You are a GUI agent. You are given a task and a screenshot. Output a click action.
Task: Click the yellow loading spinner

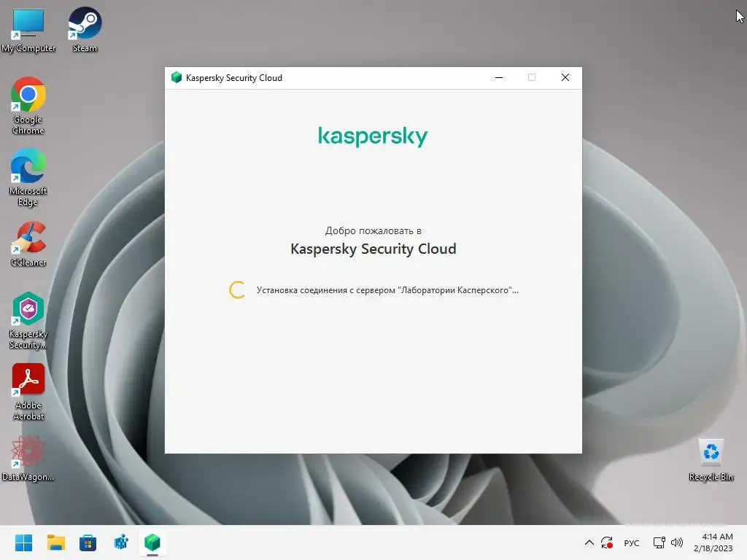[237, 290]
